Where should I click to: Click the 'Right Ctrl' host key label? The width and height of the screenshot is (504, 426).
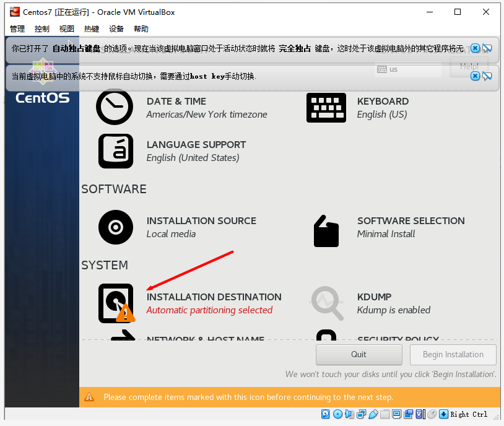[x=469, y=414]
